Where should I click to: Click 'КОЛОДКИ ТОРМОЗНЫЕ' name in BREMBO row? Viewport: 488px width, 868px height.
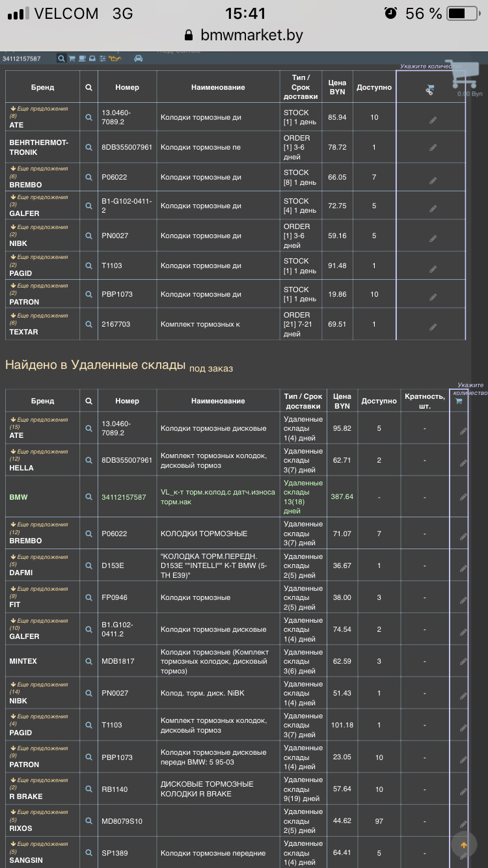204,534
